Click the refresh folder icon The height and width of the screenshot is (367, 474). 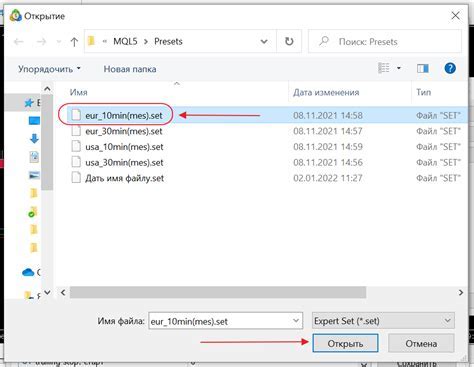pos(289,41)
